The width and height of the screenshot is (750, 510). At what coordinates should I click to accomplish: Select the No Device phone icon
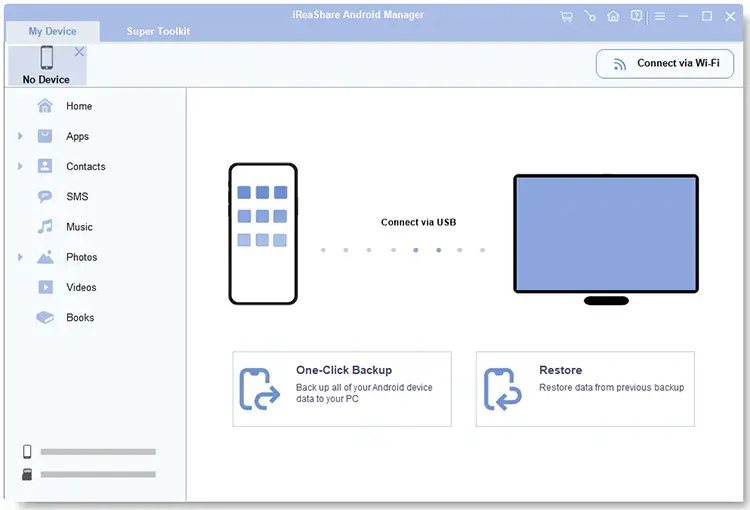click(46, 57)
